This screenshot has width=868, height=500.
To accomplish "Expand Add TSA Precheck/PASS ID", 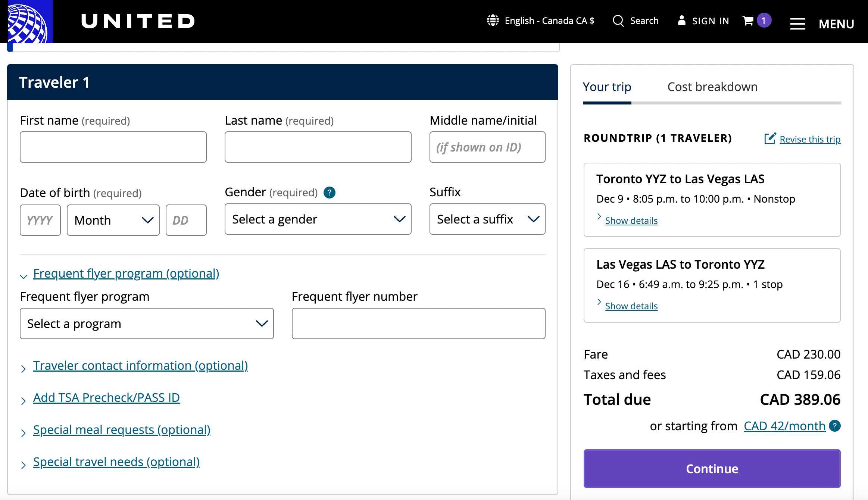I will pyautogui.click(x=106, y=398).
